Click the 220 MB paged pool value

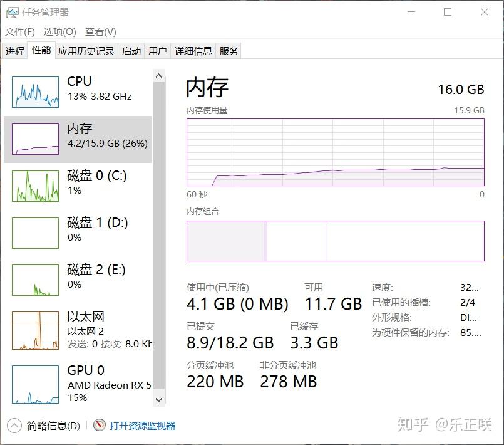(x=215, y=382)
